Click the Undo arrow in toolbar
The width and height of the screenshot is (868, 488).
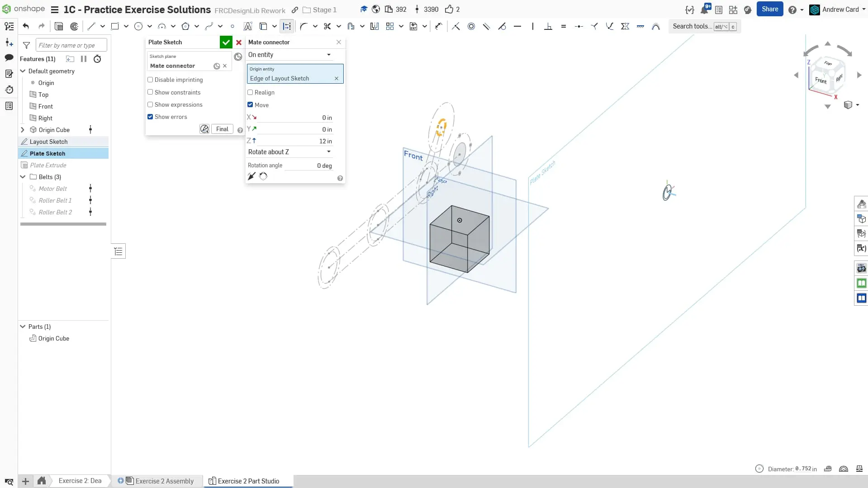pos(26,26)
